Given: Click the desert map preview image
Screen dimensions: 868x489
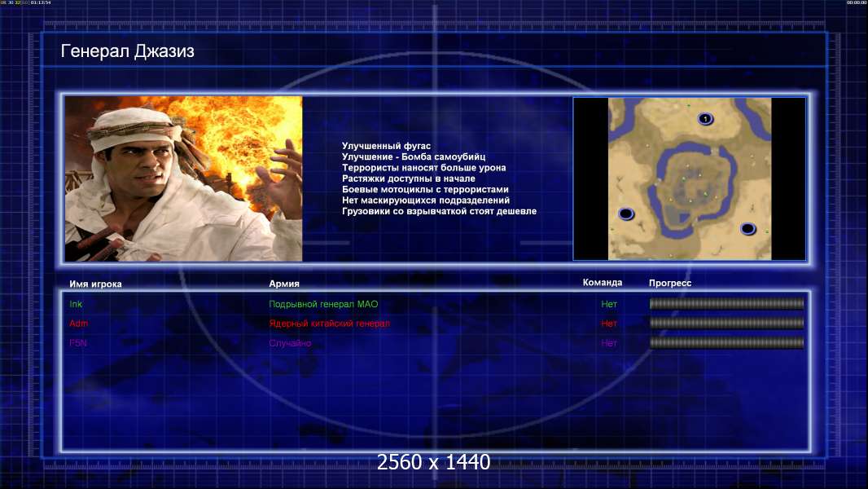Looking at the screenshot, I should [689, 178].
